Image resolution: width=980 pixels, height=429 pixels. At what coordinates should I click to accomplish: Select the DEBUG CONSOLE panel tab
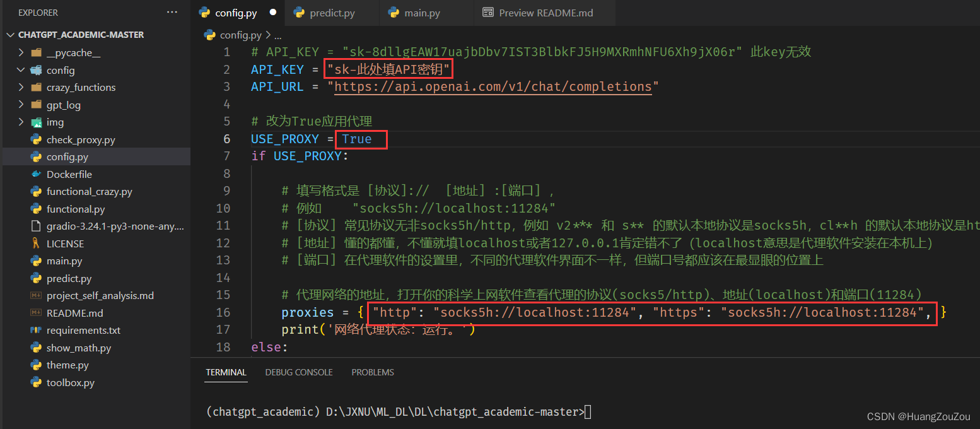(x=299, y=372)
